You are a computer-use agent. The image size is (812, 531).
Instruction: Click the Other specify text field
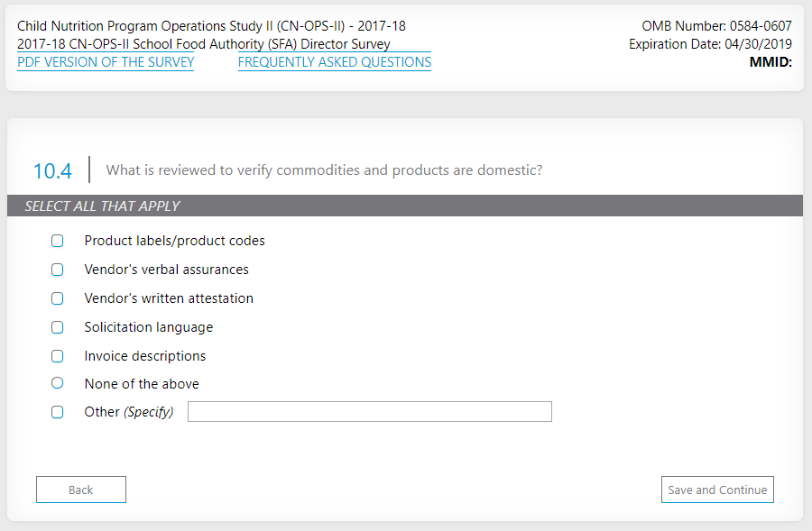point(370,412)
